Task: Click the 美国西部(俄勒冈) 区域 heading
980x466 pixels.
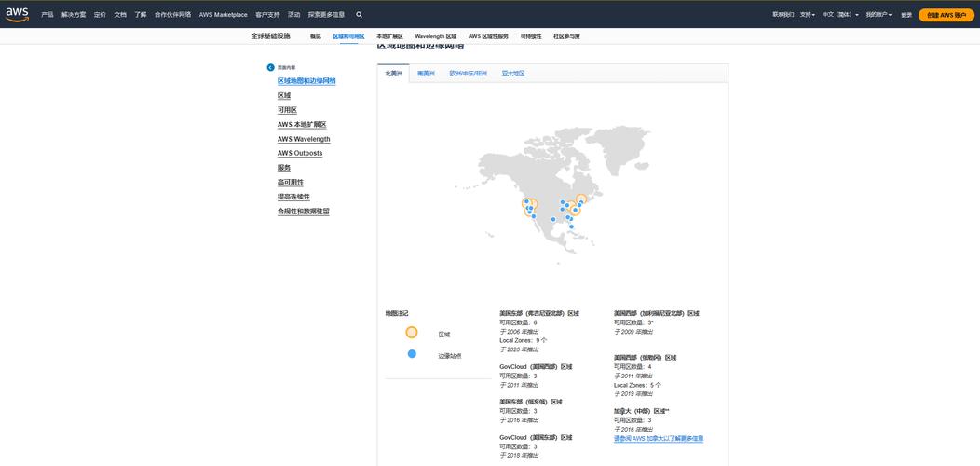Action: coord(645,358)
